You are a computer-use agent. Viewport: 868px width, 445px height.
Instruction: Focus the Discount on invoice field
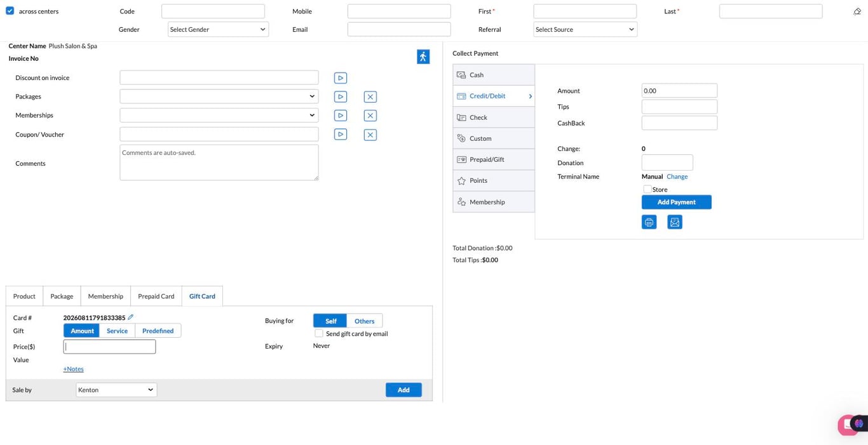pyautogui.click(x=219, y=77)
